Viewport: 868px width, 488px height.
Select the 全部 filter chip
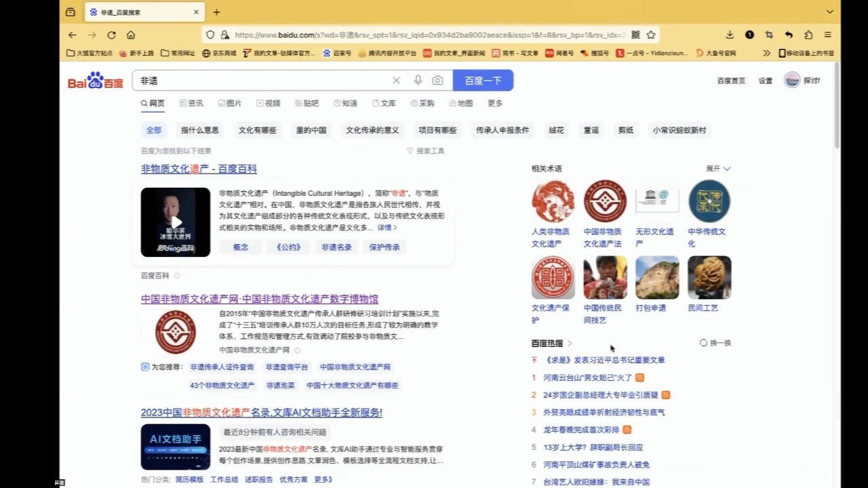click(154, 130)
